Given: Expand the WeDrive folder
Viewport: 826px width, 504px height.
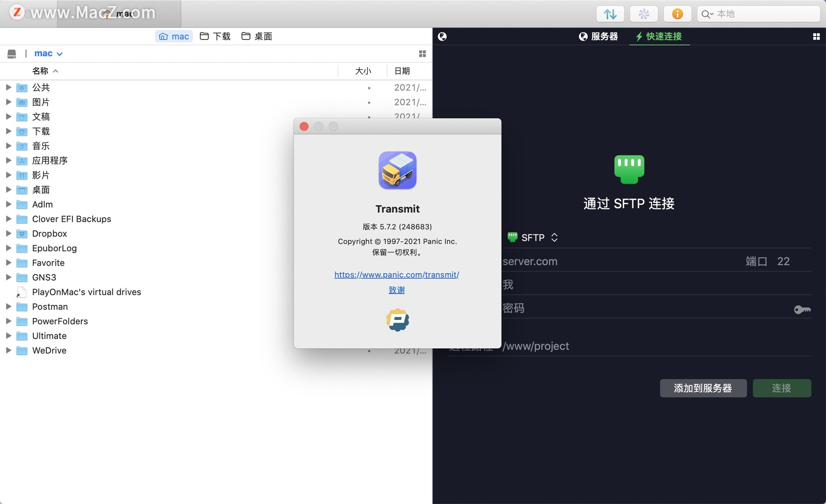Looking at the screenshot, I should click(8, 350).
